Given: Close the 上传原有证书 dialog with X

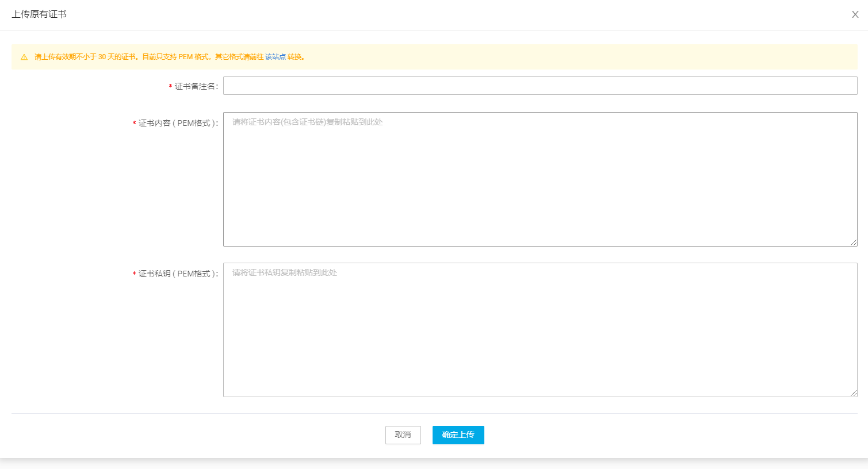Looking at the screenshot, I should coord(855,14).
